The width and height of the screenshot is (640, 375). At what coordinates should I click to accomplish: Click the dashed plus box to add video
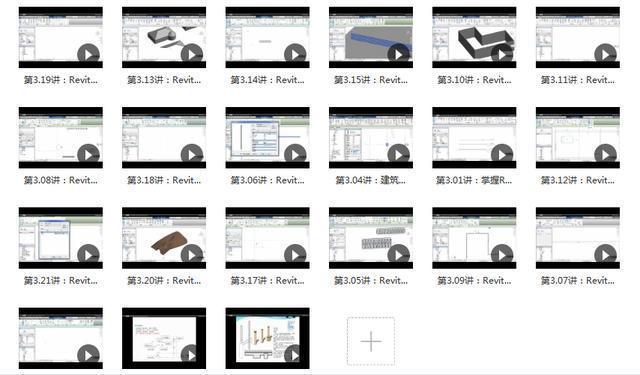[x=371, y=341]
